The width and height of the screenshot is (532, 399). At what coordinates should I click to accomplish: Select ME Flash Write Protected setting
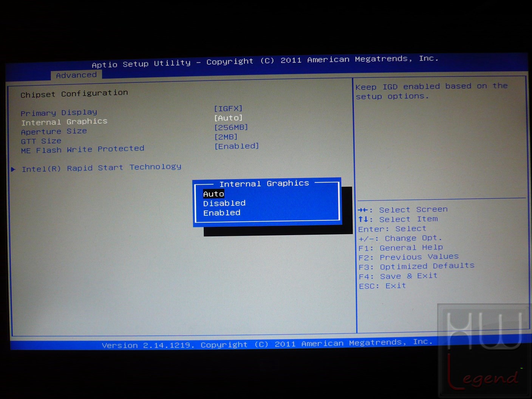(x=83, y=150)
